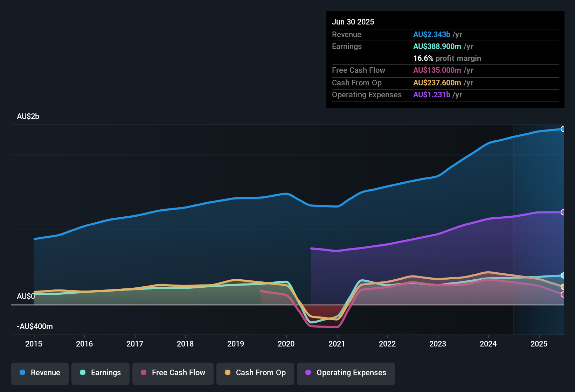Viewport: 575px width, 392px height.
Task: Click the pink Free Cash Flow legend dot
Action: [144, 373]
